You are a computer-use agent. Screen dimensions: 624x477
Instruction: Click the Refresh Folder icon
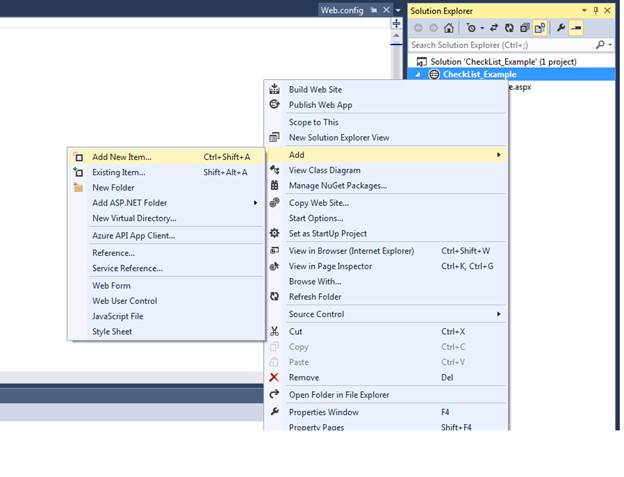pyautogui.click(x=275, y=296)
